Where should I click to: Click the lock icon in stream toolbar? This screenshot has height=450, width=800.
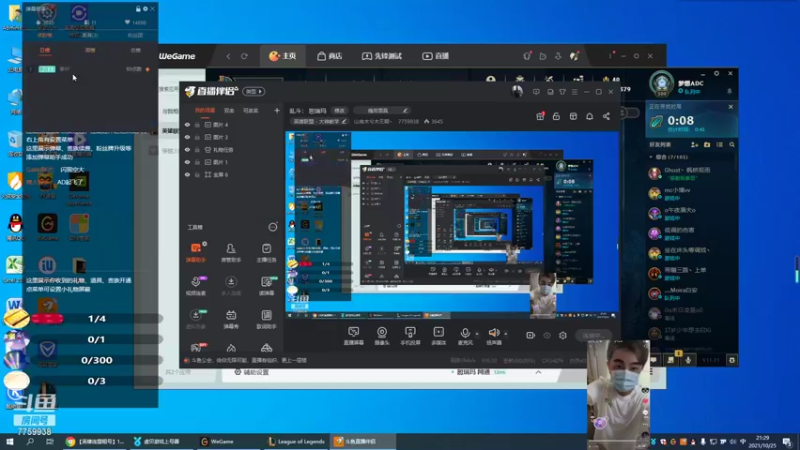pyautogui.click(x=556, y=116)
